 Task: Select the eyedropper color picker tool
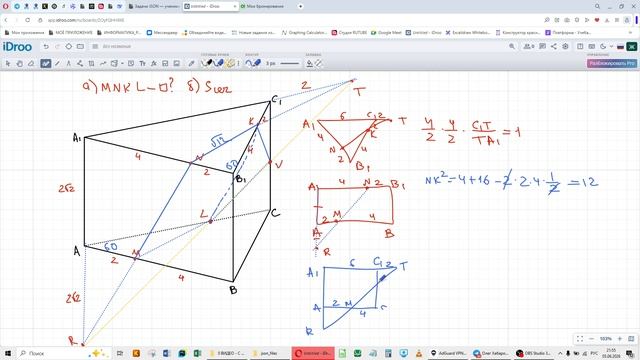[x=191, y=64]
